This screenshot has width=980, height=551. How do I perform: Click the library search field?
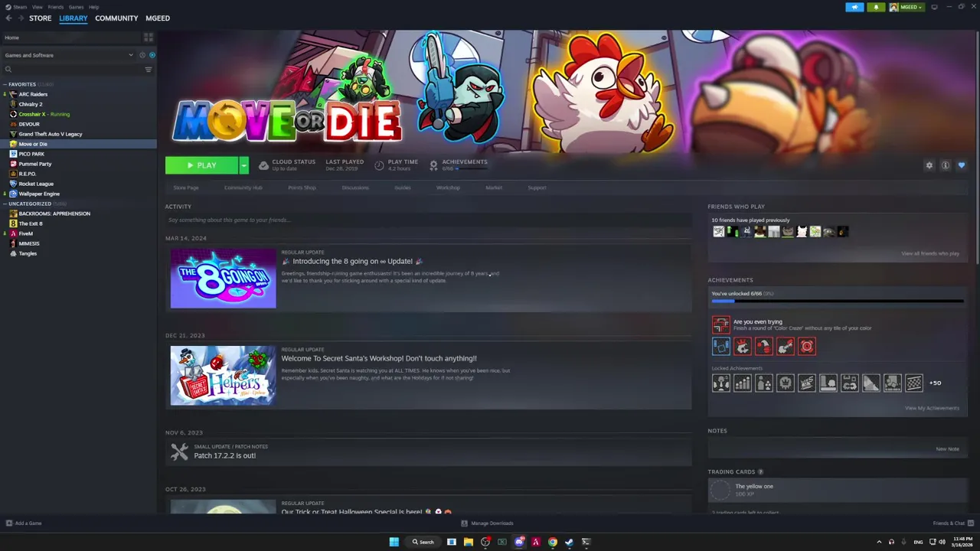point(73,70)
